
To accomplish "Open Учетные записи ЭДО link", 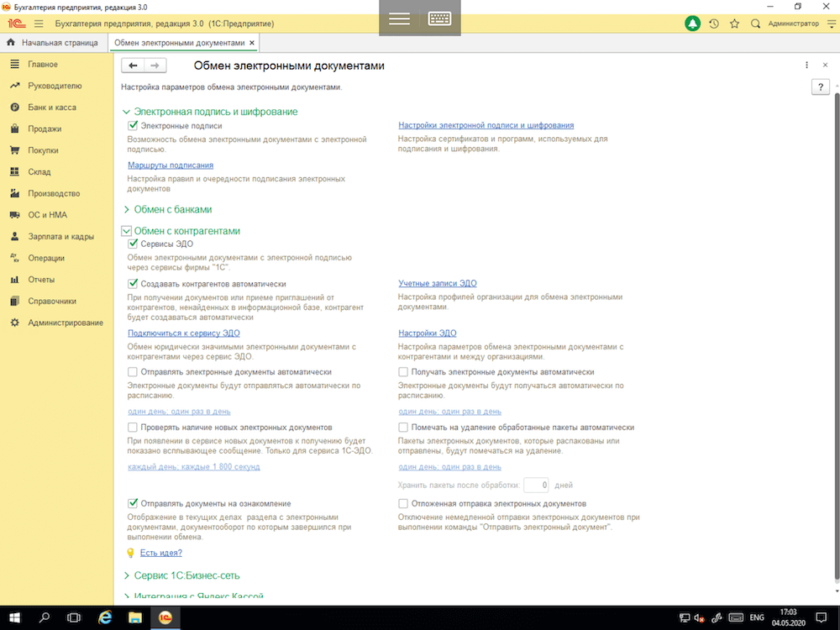I will pos(437,283).
